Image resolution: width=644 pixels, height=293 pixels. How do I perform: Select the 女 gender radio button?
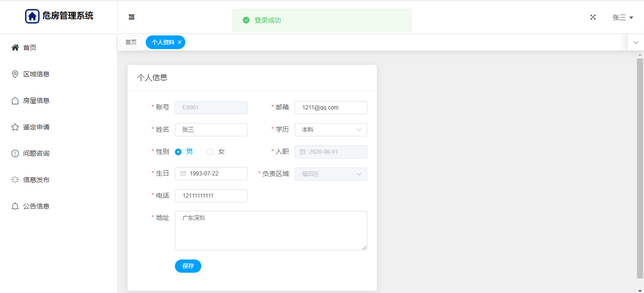pos(210,152)
